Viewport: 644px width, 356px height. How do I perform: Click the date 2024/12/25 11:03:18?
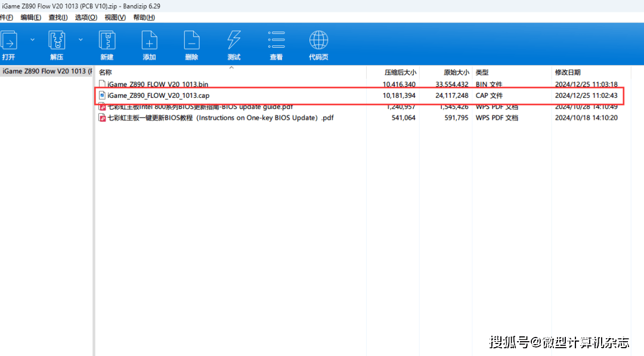click(586, 84)
